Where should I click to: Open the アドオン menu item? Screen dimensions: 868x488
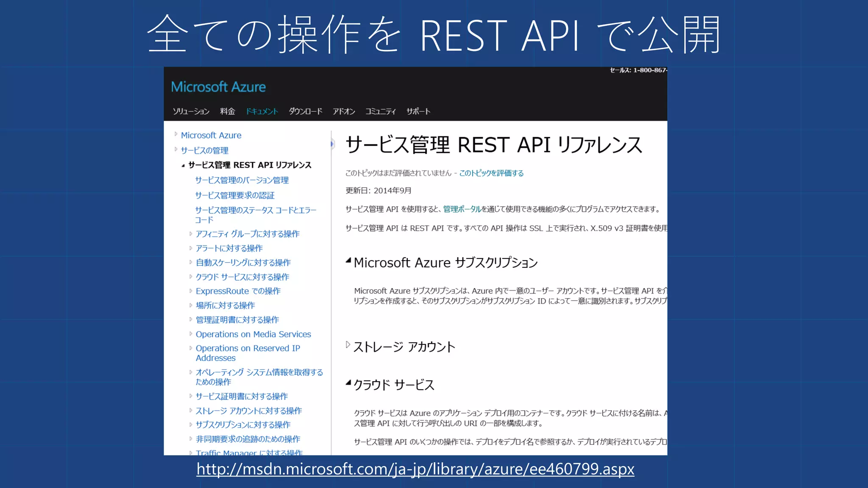click(344, 111)
